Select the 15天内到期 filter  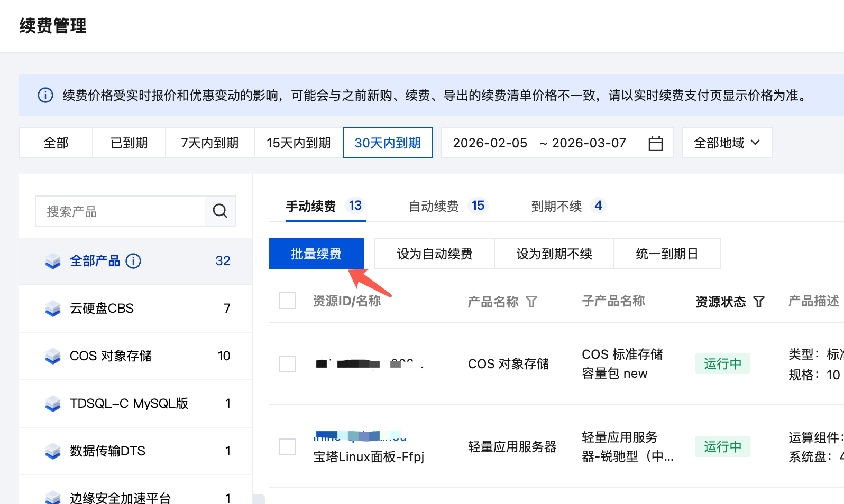299,143
